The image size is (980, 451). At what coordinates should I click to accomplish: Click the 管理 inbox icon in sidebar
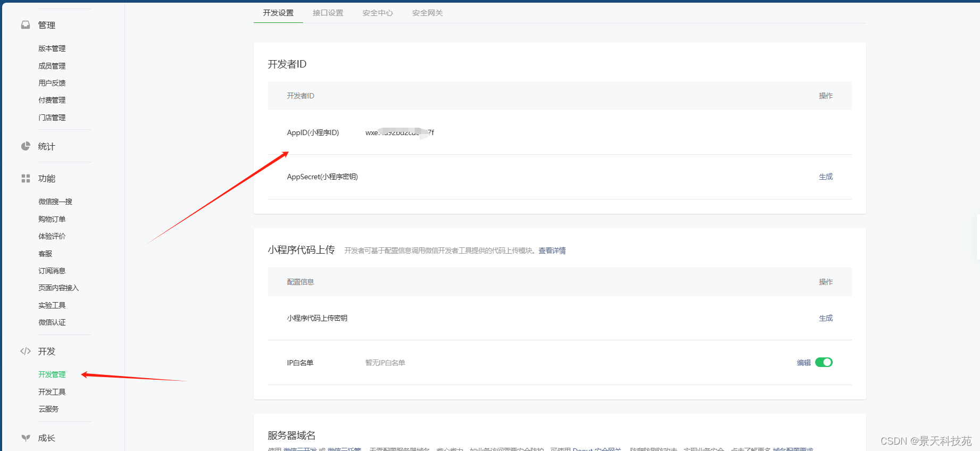pos(26,25)
